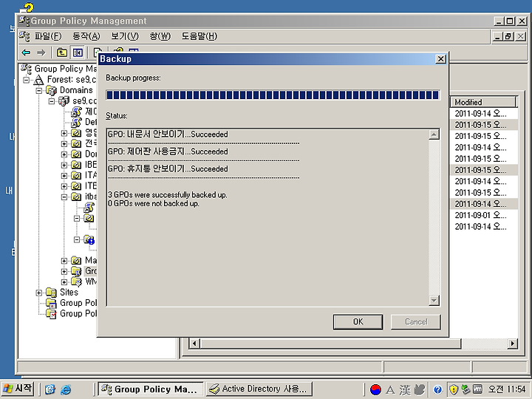This screenshot has height=399, width=532.
Task: Click the security shield tray icon
Action: coord(454,389)
